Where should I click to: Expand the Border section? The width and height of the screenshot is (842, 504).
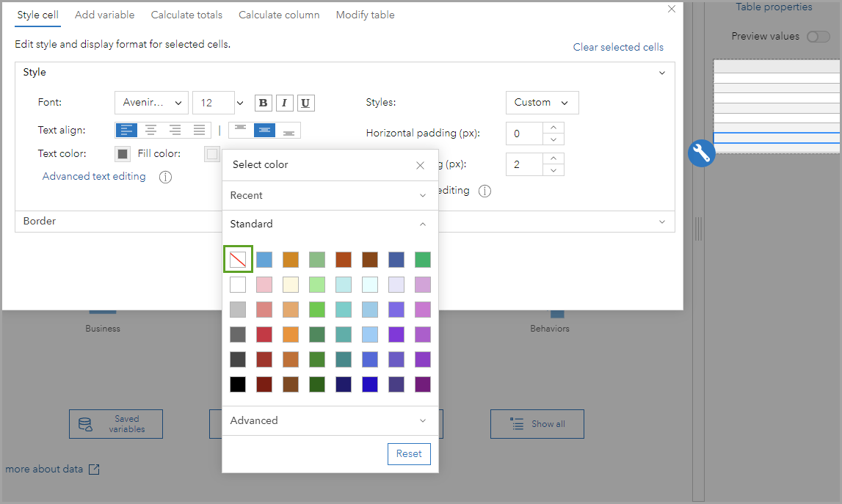pyautogui.click(x=344, y=222)
